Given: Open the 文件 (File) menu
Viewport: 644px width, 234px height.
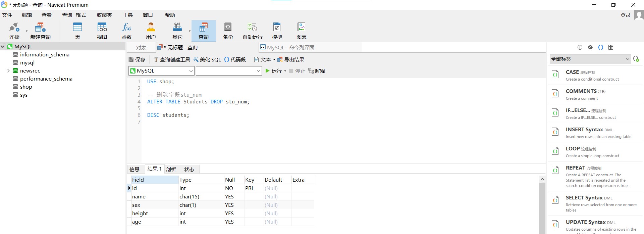Looking at the screenshot, I should tap(7, 15).
